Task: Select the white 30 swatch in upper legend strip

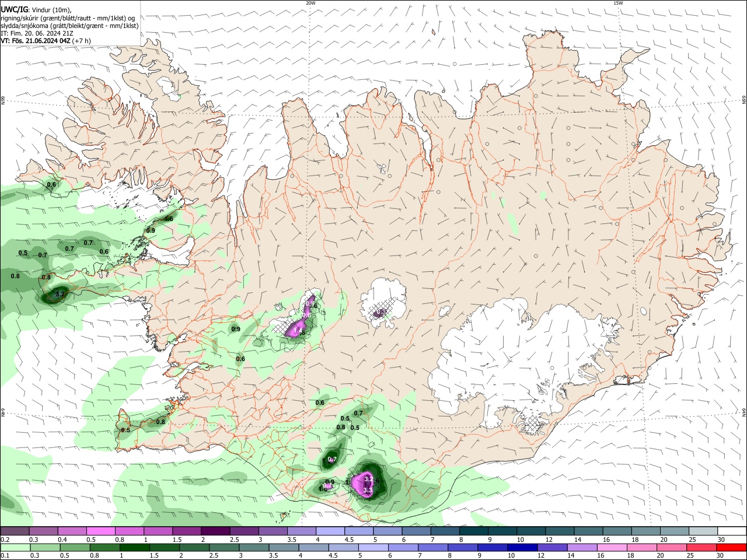Action: coord(732,531)
